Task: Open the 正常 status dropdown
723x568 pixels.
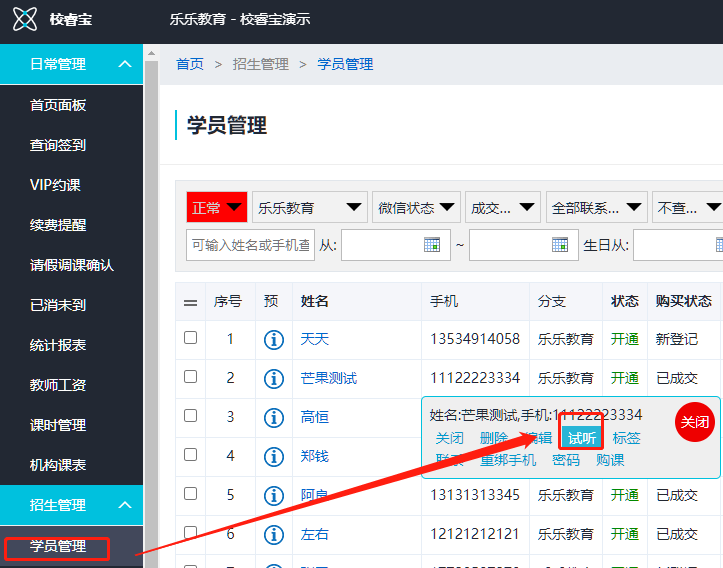Action: coord(217,207)
